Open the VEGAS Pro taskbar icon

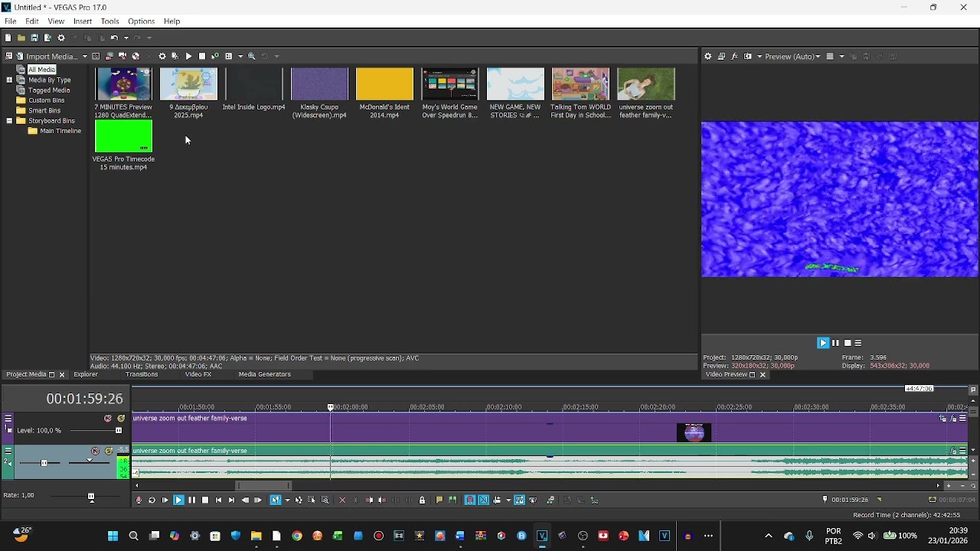click(x=543, y=536)
